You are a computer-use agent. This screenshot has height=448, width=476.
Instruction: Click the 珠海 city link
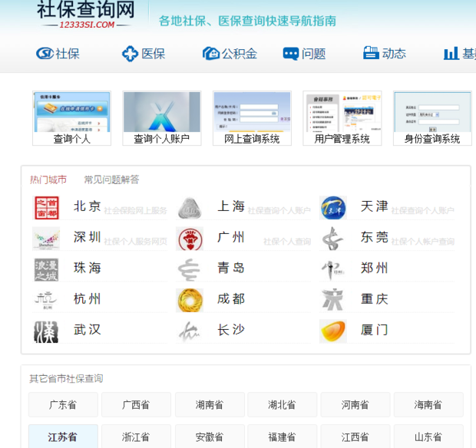click(x=87, y=268)
